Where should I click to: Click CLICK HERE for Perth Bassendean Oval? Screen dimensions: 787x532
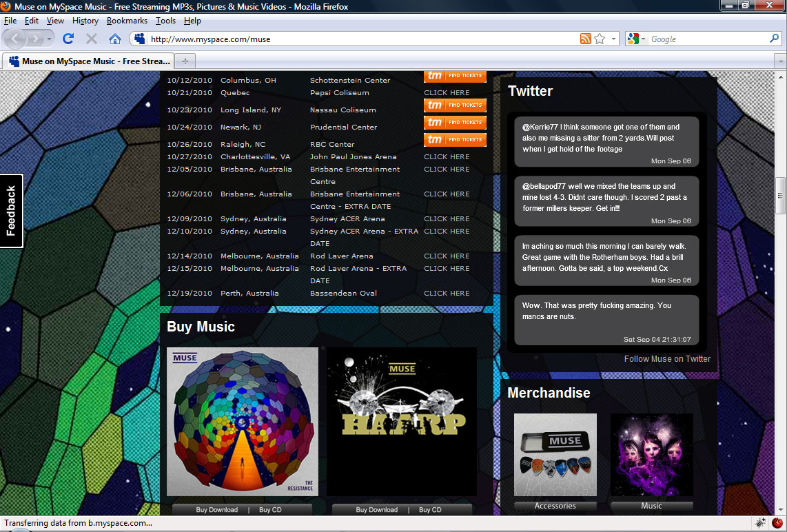[447, 293]
